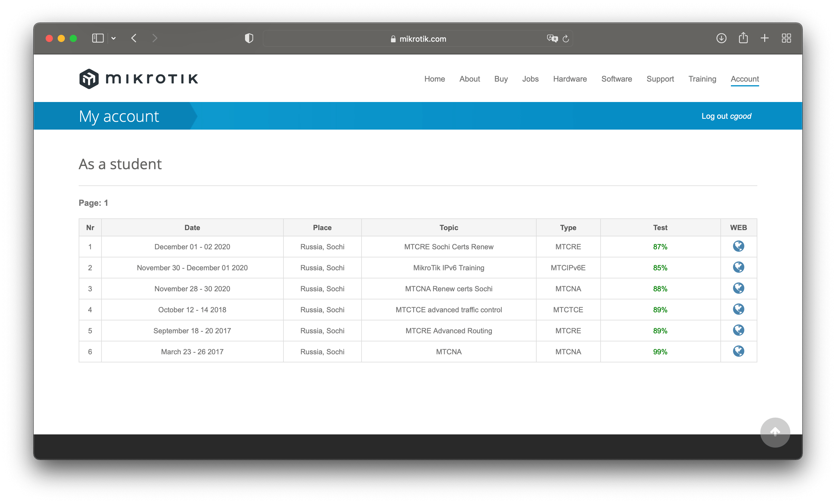The height and width of the screenshot is (504, 836).
Task: Click the As a student heading
Action: coord(120,164)
